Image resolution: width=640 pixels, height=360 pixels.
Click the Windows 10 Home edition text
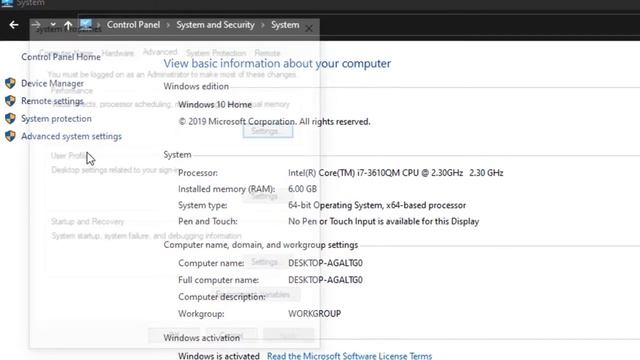click(215, 104)
